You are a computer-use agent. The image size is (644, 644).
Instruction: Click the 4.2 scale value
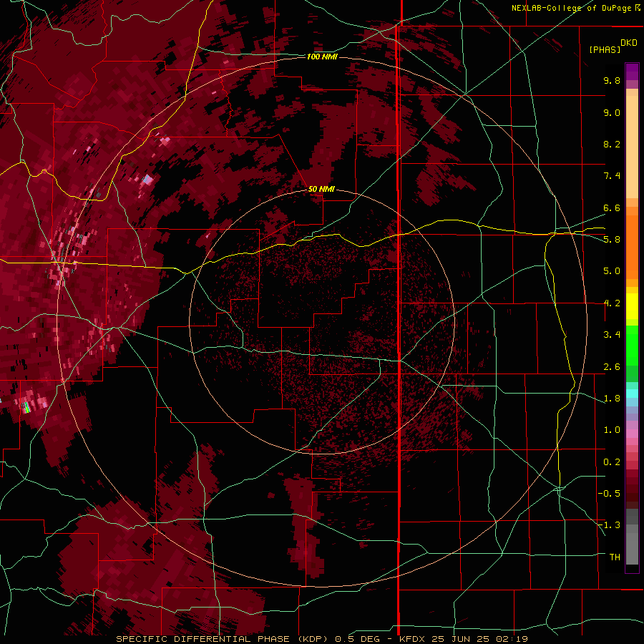point(612,303)
